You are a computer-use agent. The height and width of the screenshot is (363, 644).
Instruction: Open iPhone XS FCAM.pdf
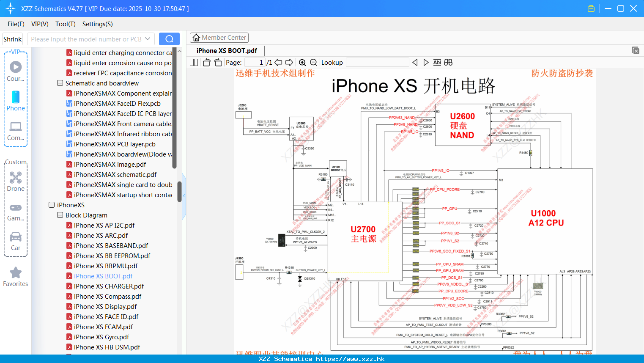103,327
